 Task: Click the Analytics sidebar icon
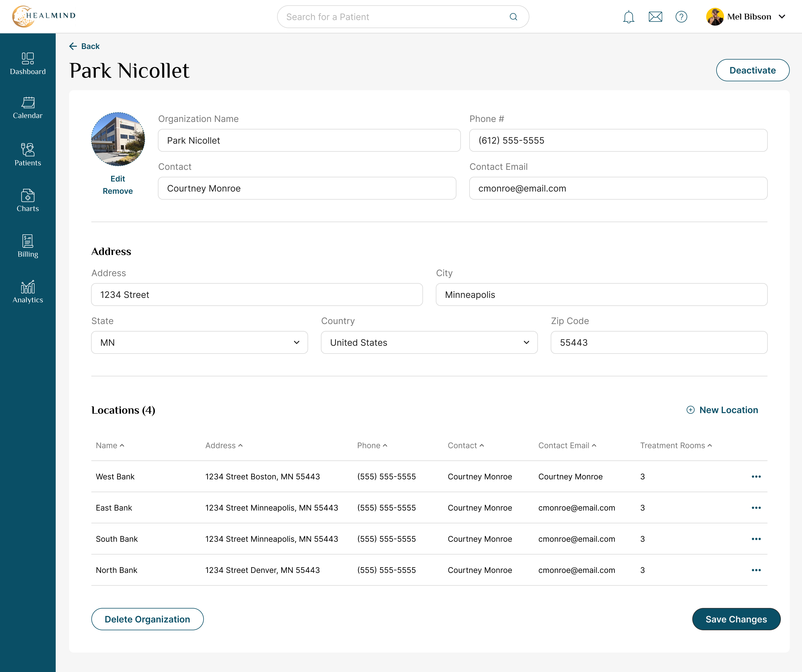[x=28, y=286]
